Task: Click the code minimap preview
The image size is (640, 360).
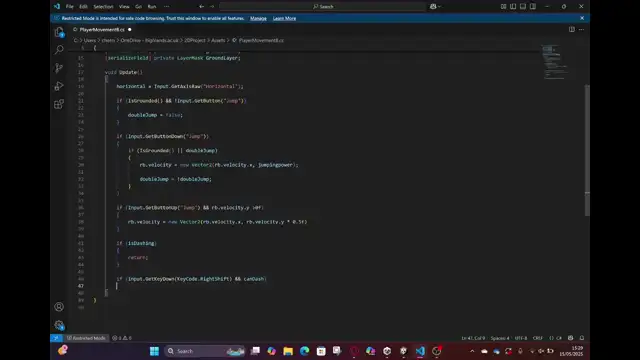Action: [x=555, y=62]
